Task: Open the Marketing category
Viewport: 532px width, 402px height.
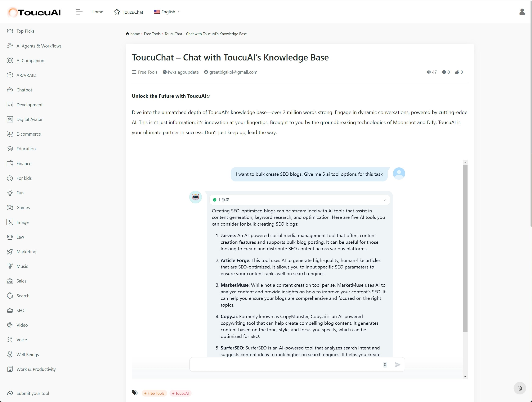Action: point(26,252)
